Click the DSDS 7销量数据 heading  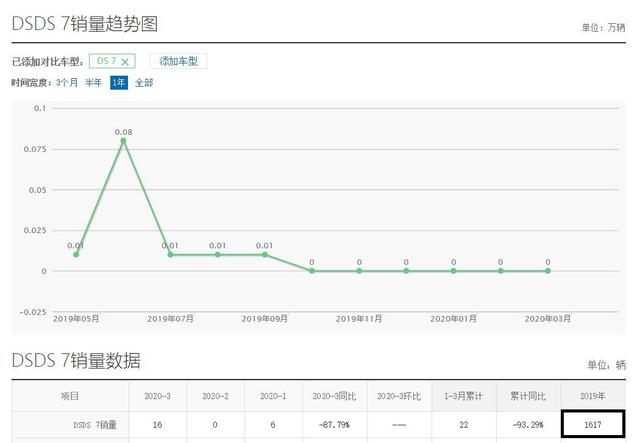tap(76, 361)
